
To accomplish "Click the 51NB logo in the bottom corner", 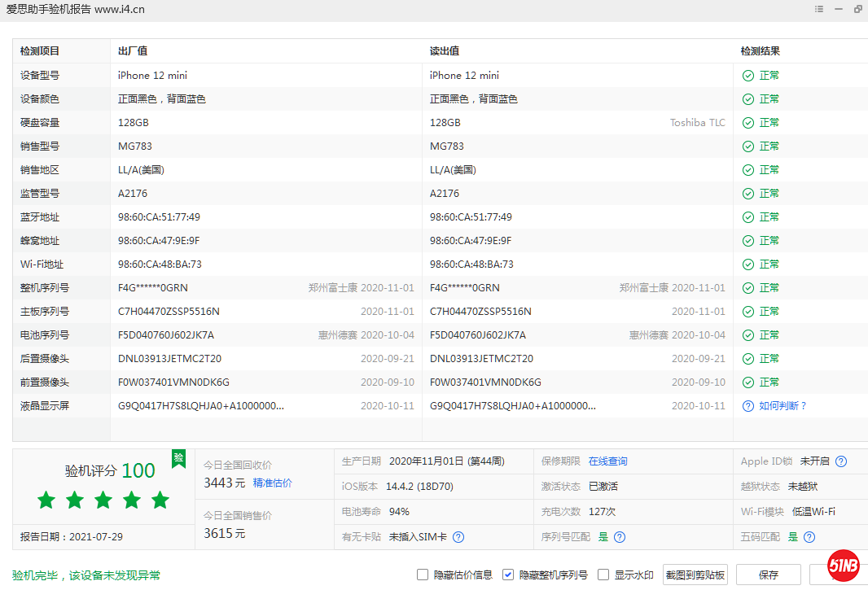I will point(844,565).
